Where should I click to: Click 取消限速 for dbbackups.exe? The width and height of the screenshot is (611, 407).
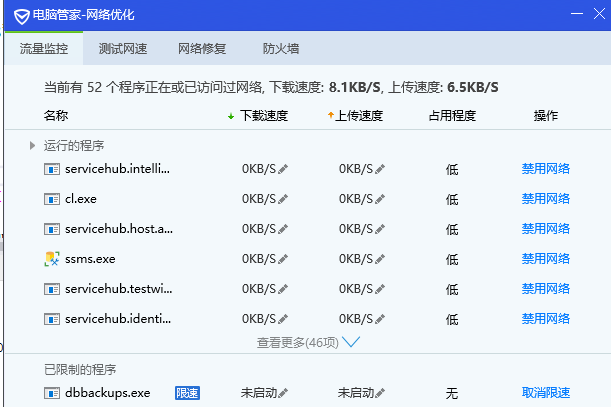[x=546, y=393]
